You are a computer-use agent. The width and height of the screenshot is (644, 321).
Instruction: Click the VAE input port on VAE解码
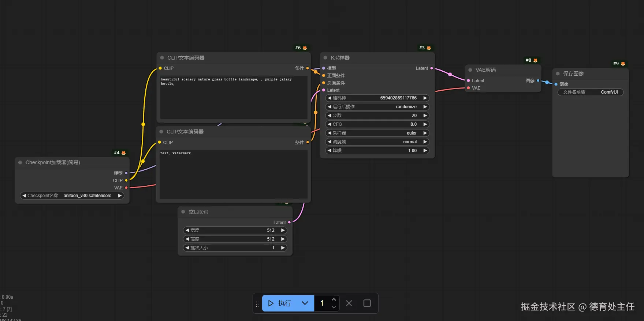click(468, 88)
